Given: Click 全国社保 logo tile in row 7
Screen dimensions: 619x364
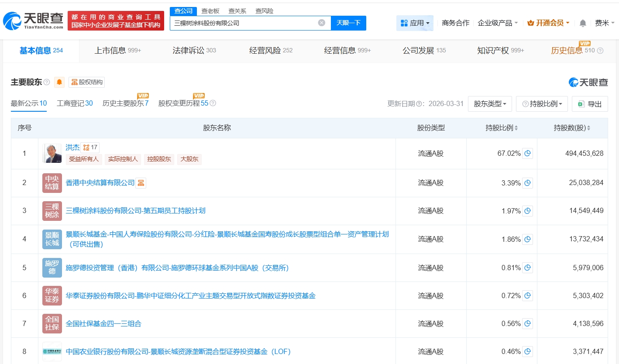Looking at the screenshot, I should [52, 323].
